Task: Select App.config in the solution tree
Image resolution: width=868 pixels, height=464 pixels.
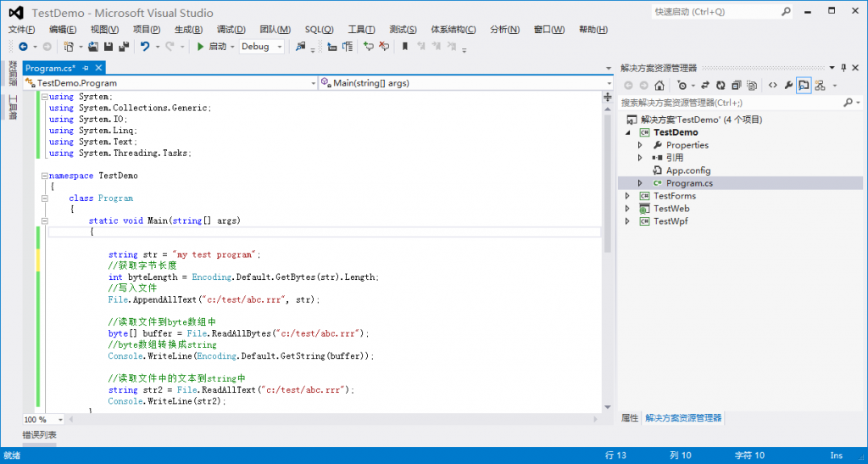Action: [687, 171]
